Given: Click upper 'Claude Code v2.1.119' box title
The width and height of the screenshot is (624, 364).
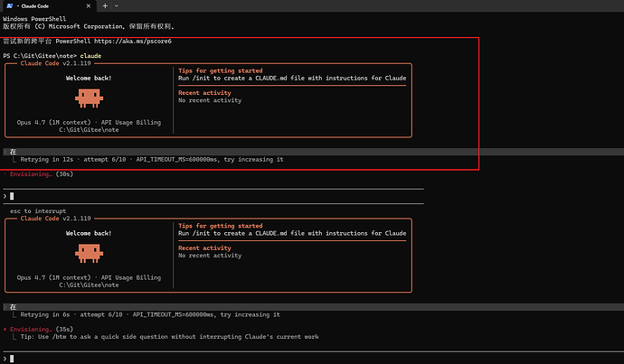Looking at the screenshot, I should pos(56,63).
